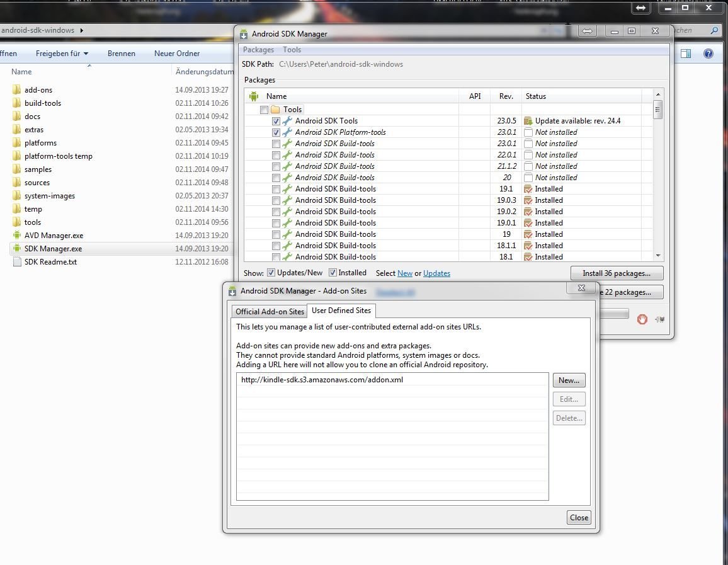The image size is (728, 565).
Task: Click the Edit... button in Add-on Sites
Action: pyautogui.click(x=569, y=399)
